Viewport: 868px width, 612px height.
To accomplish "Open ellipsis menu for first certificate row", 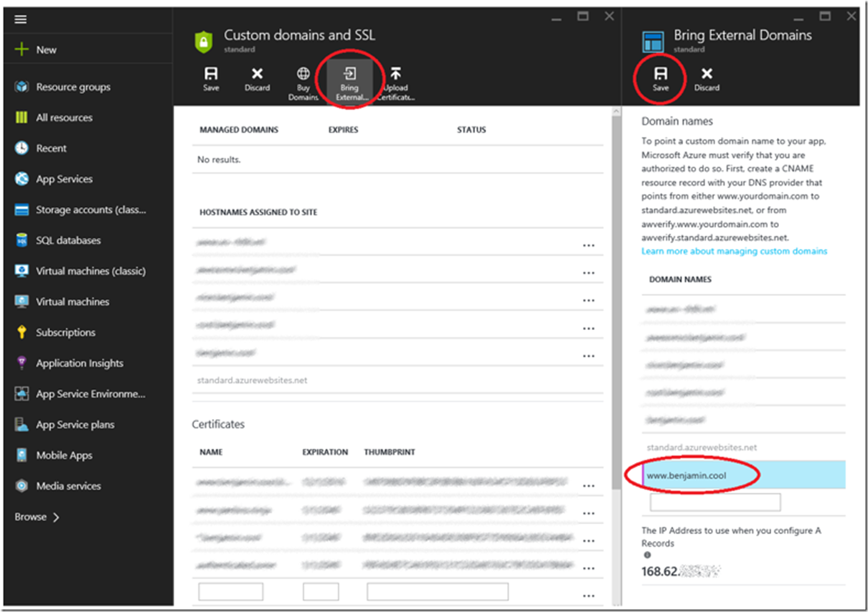I will tap(588, 486).
